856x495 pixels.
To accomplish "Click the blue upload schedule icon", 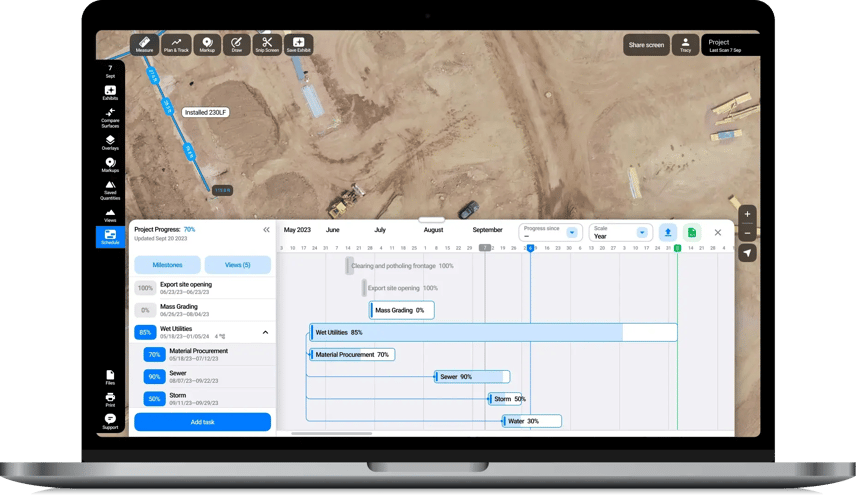I will click(x=668, y=232).
